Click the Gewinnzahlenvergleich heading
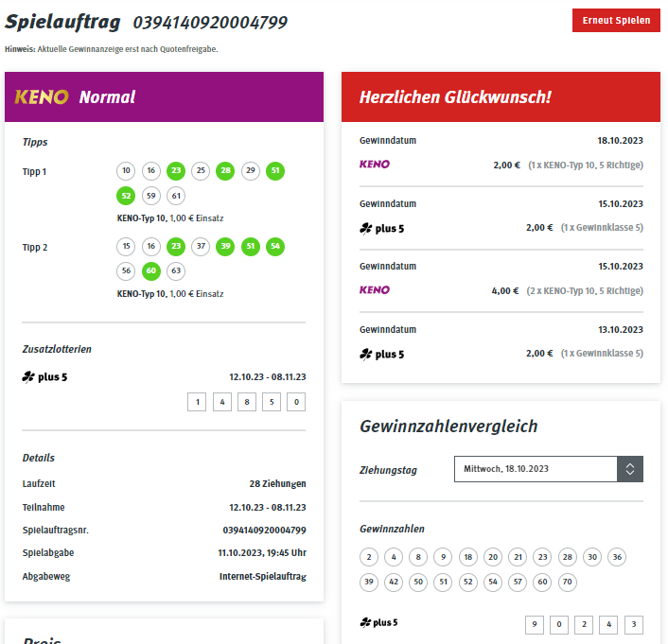Image resolution: width=668 pixels, height=644 pixels. (448, 426)
